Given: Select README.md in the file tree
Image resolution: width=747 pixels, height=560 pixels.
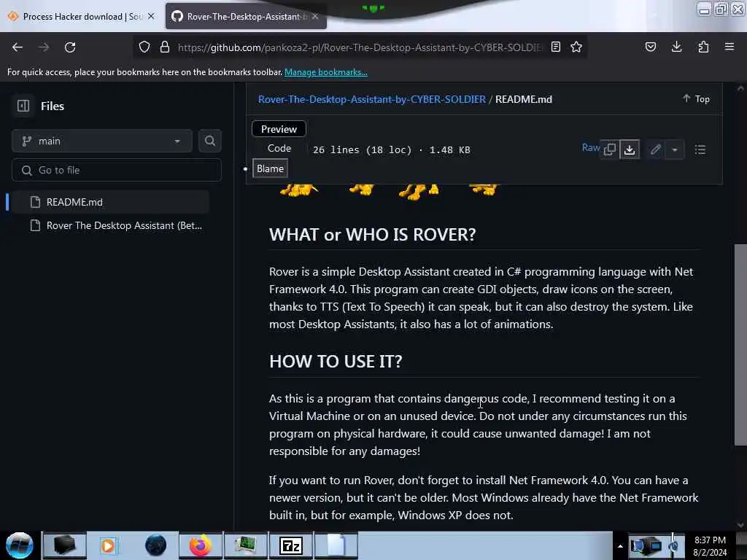Looking at the screenshot, I should point(109,202).
